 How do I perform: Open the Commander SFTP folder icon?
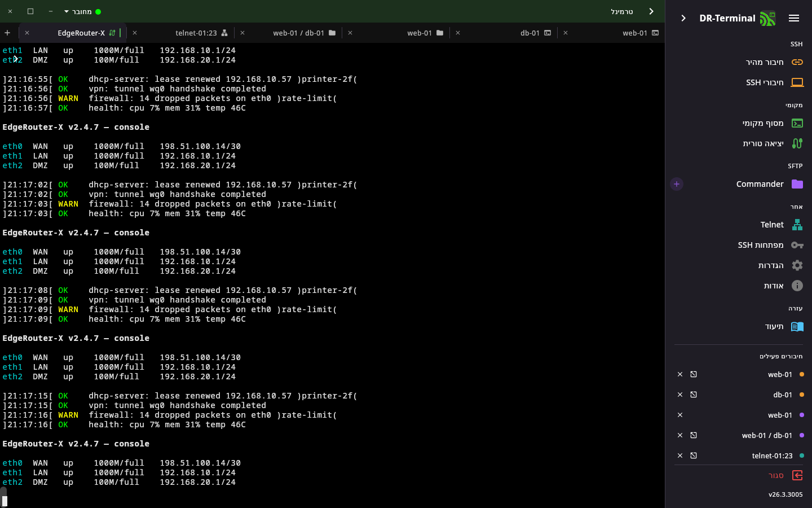pyautogui.click(x=797, y=184)
